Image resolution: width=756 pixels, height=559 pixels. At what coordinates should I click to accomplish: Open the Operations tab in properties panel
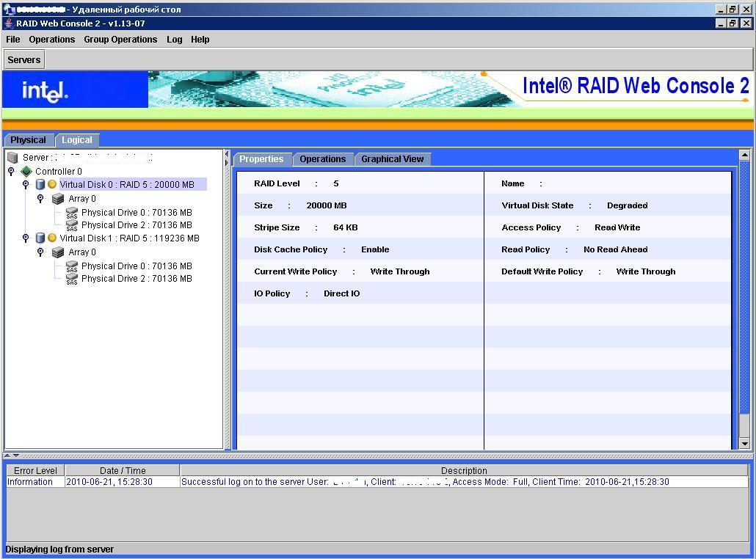(x=322, y=159)
